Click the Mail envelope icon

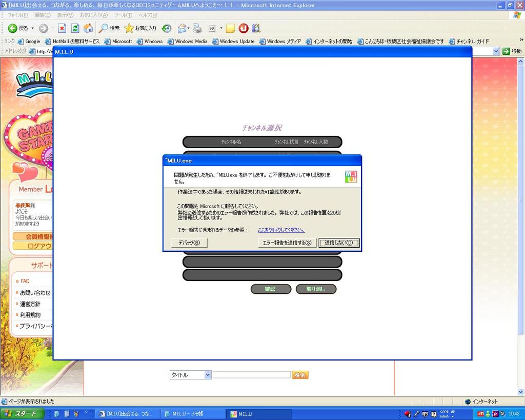181,28
